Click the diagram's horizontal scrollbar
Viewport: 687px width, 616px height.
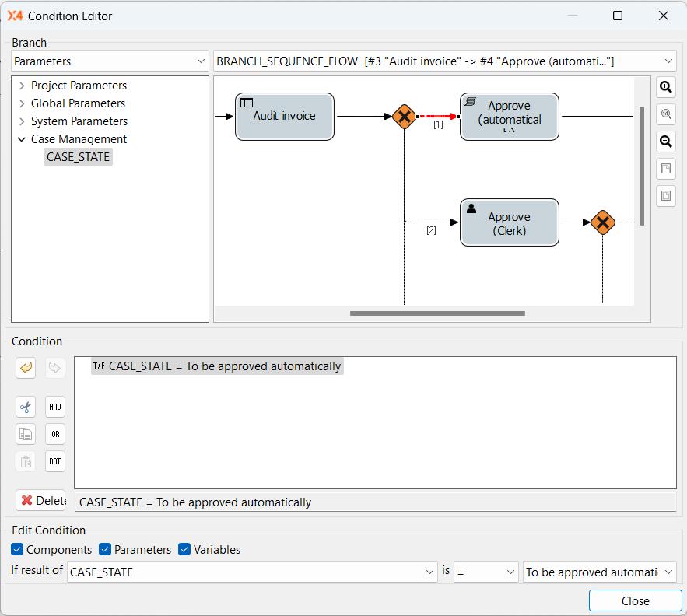(437, 313)
